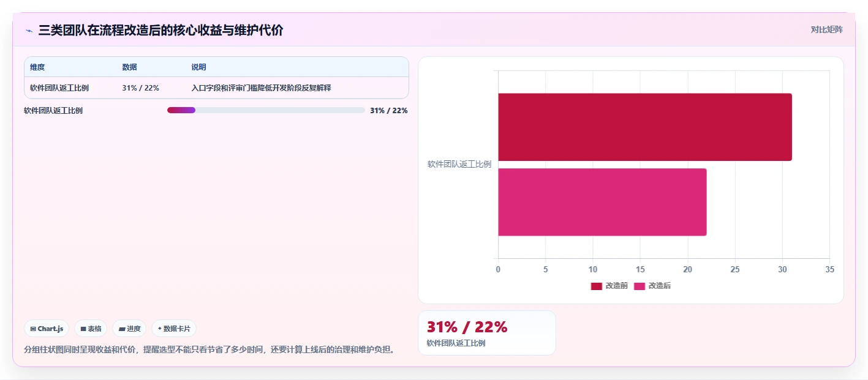
Task: Click axis tick label 20
Action: (687, 269)
